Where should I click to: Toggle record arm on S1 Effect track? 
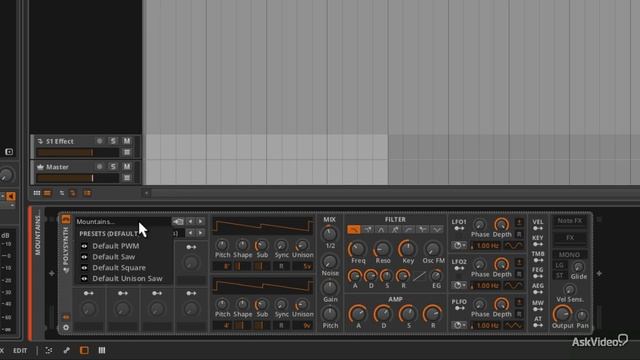(99, 141)
